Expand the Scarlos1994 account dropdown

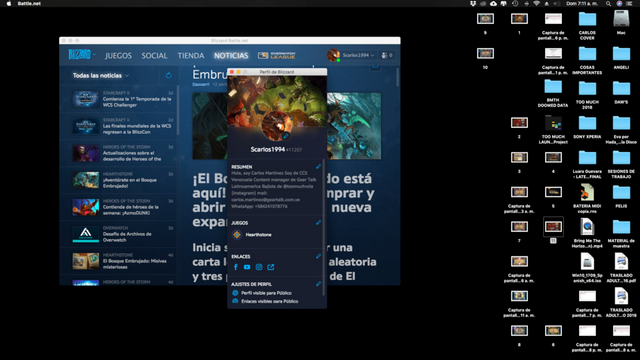point(358,55)
